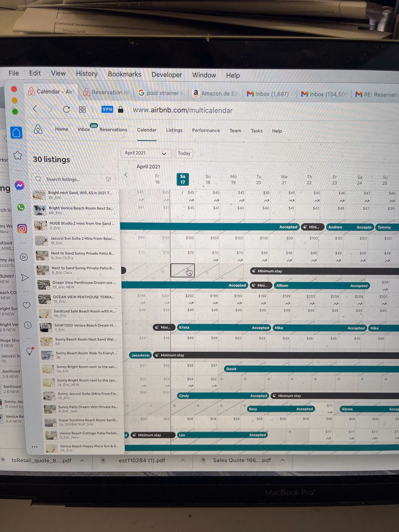Expand options for Sales Quote 166 pdf download

[x=282, y=460]
